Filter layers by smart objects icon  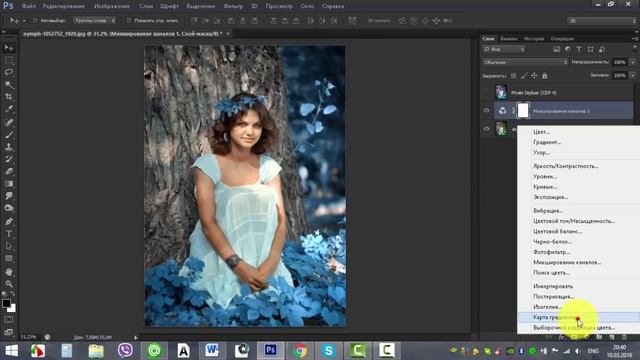602,49
